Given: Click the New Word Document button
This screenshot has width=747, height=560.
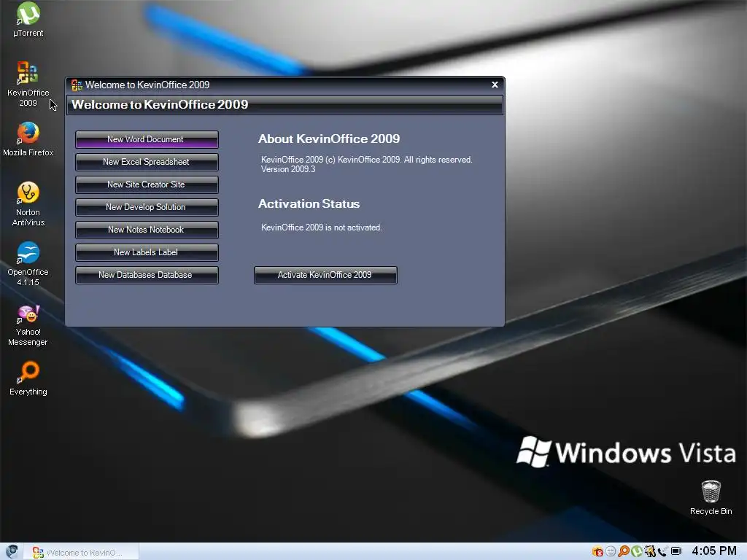Looking at the screenshot, I should (x=147, y=139).
